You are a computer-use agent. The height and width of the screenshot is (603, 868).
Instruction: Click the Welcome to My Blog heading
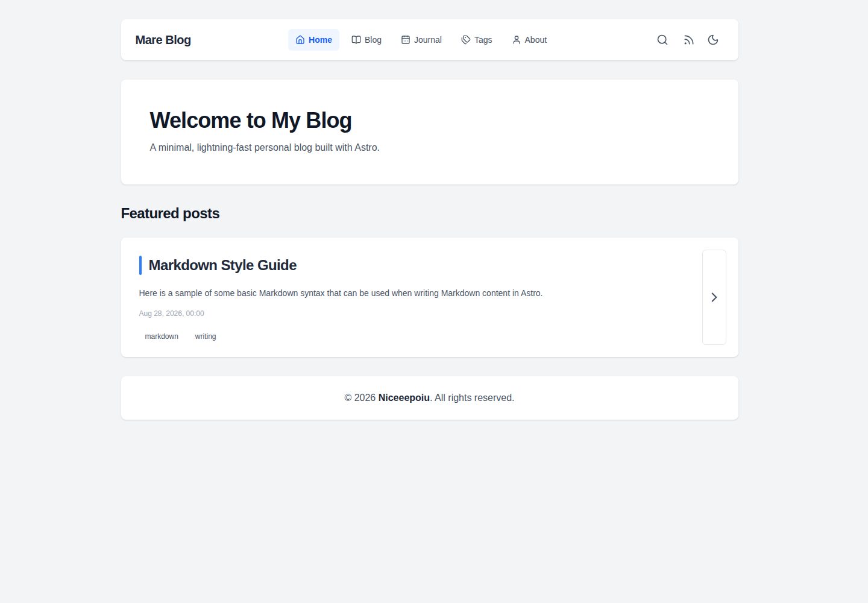pos(251,121)
